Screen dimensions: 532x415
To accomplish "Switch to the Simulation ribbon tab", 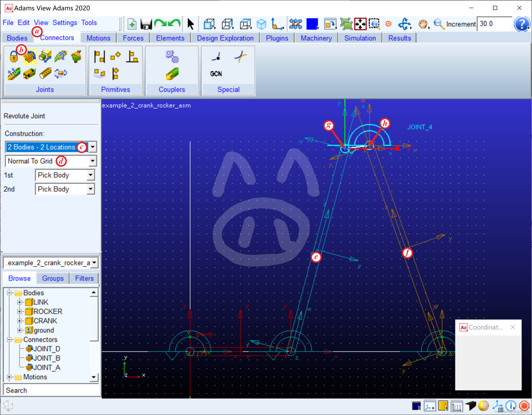I will [360, 38].
